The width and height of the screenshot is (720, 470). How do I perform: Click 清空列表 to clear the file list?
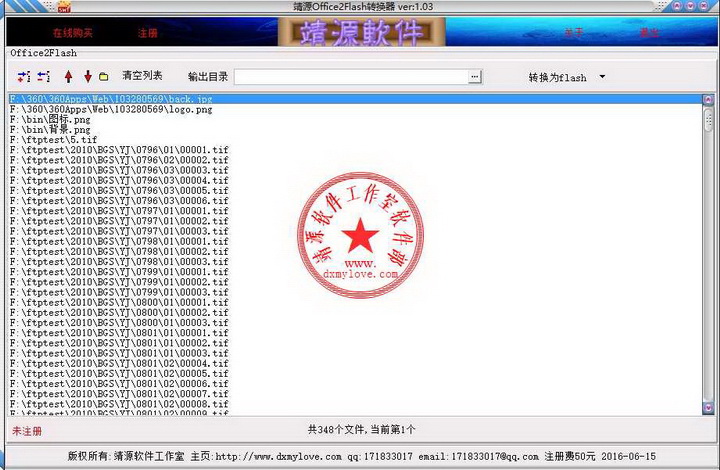click(142, 76)
